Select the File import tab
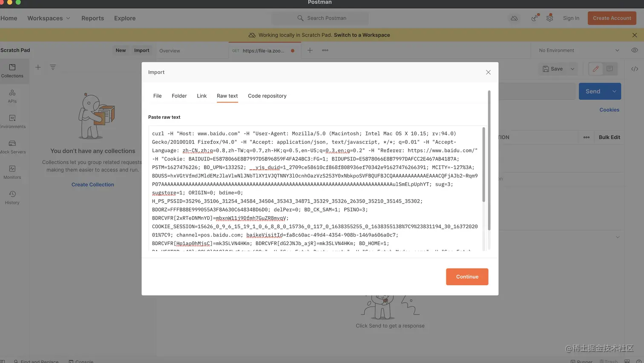Viewport: 644px width, 363px height. click(157, 96)
